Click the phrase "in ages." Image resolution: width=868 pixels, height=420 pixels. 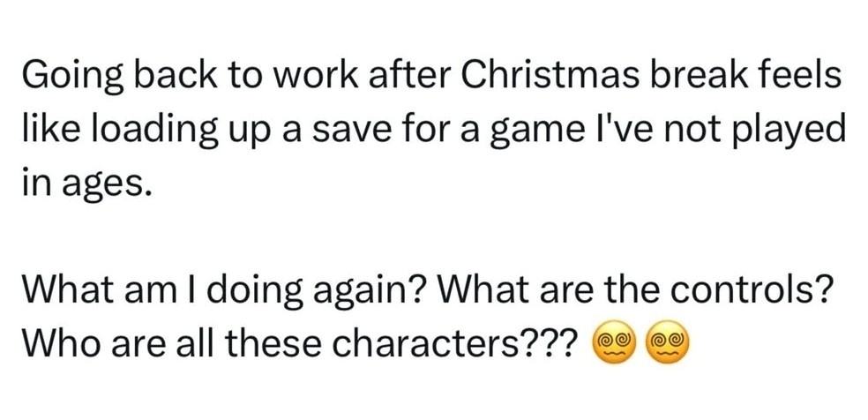86,185
